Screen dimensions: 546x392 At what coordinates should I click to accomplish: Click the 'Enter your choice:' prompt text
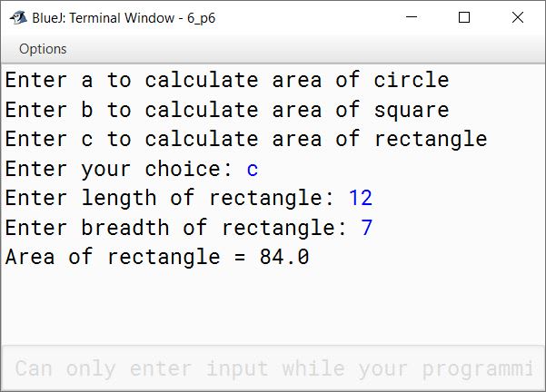pos(119,169)
